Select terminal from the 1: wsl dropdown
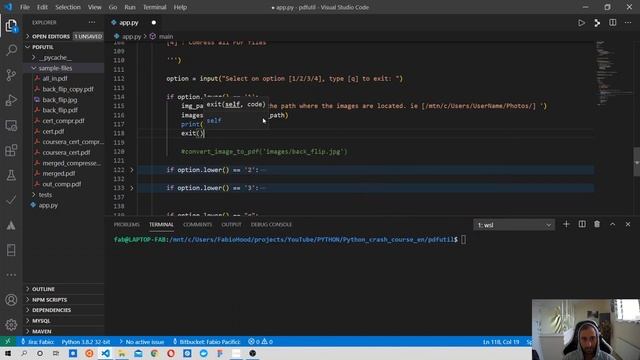 514,225
